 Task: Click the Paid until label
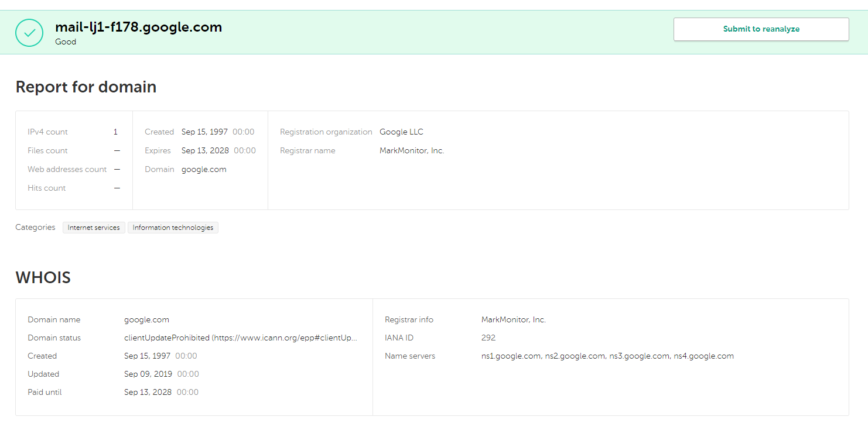coord(45,393)
